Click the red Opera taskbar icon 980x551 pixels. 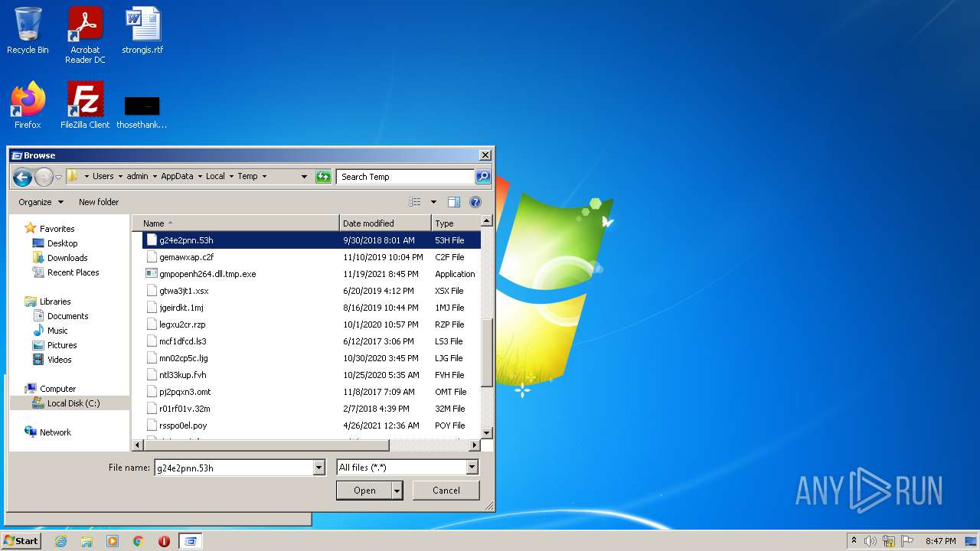click(x=164, y=541)
